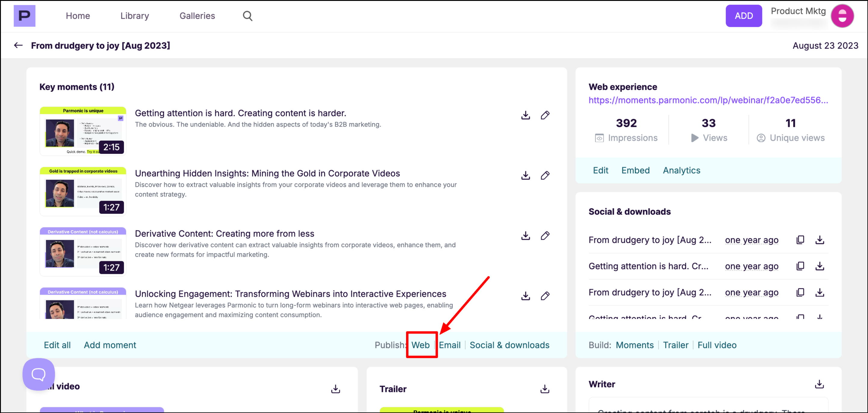Screen dimensions: 868x413
Task: Open the Library tab
Action: [135, 16]
